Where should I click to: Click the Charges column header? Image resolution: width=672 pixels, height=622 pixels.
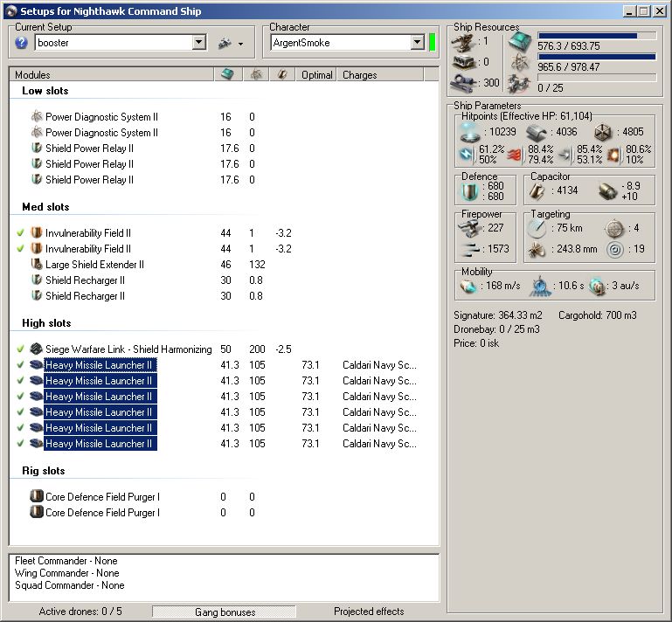point(380,74)
